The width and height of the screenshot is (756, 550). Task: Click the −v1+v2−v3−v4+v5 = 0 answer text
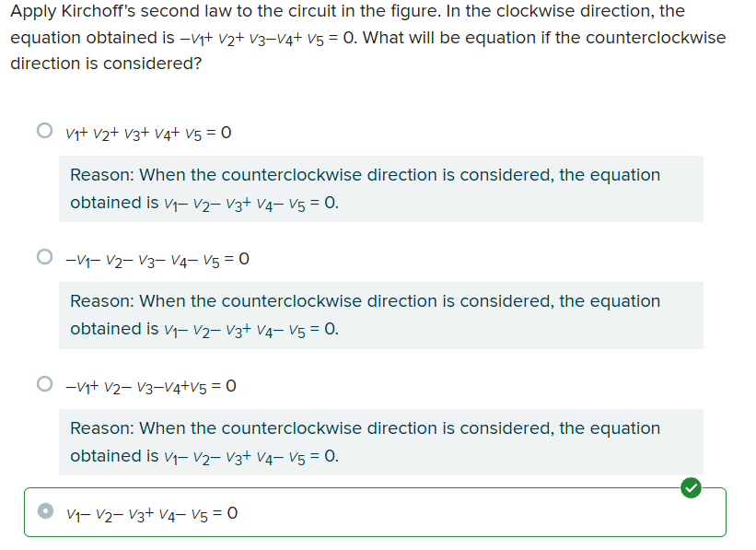[151, 387]
